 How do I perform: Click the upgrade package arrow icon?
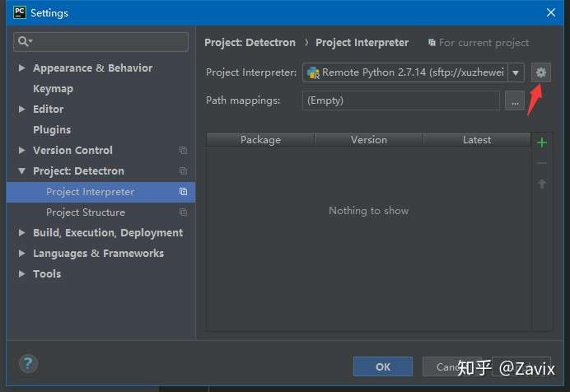[542, 184]
